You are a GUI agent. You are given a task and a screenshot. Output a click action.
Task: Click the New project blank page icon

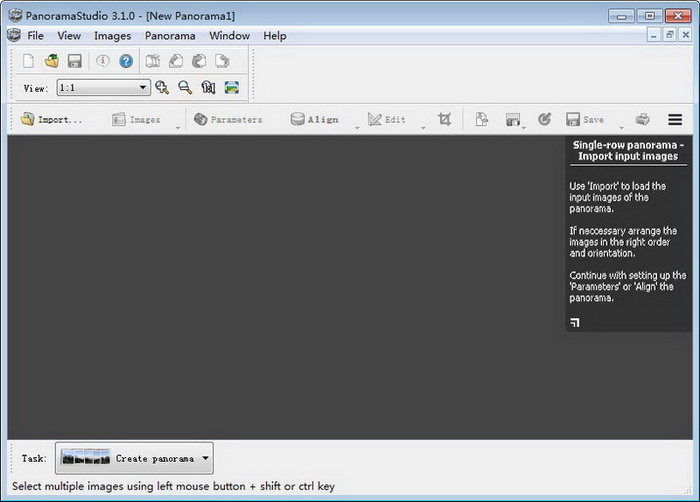click(29, 61)
